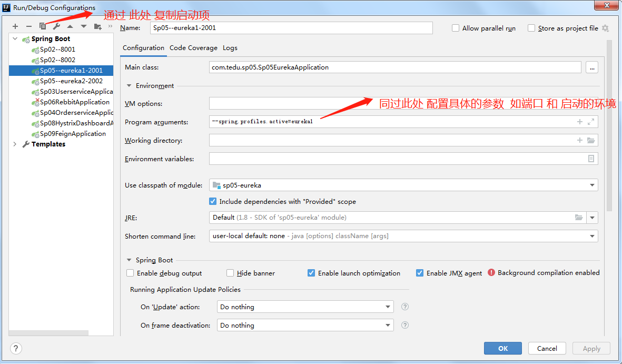622x364 pixels.
Task: Browse Working directory folder icon
Action: 590,140
